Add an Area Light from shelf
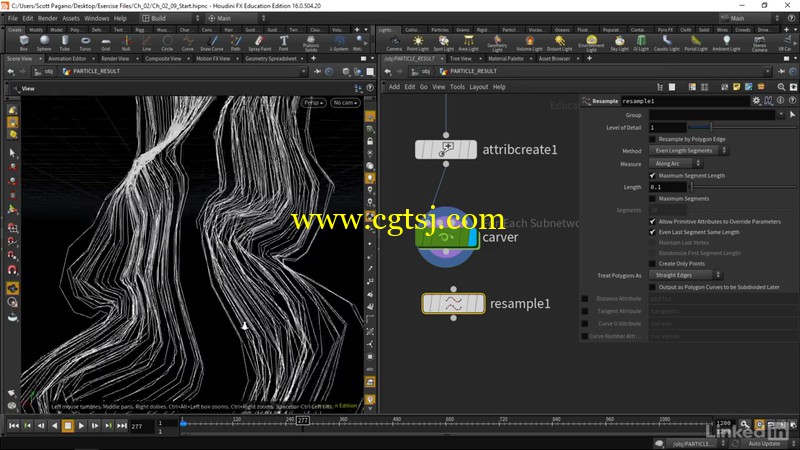Viewport: 800px width, 450px height. pyautogui.click(x=468, y=43)
